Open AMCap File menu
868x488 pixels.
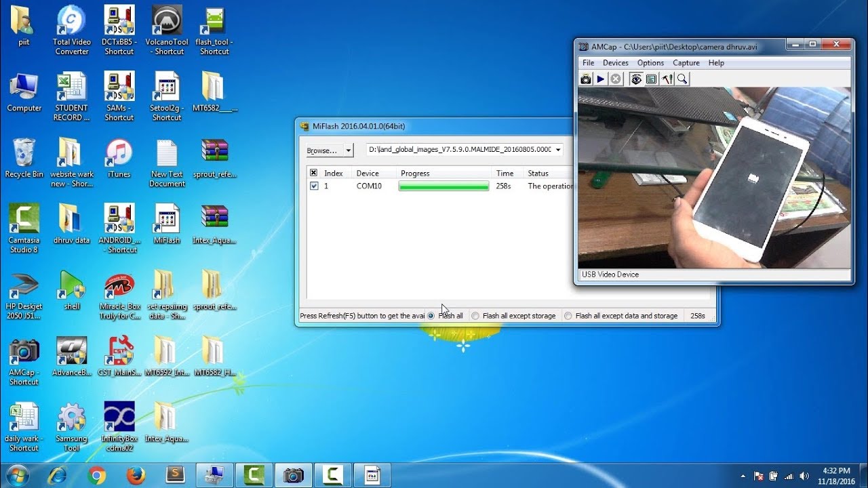pyautogui.click(x=589, y=63)
